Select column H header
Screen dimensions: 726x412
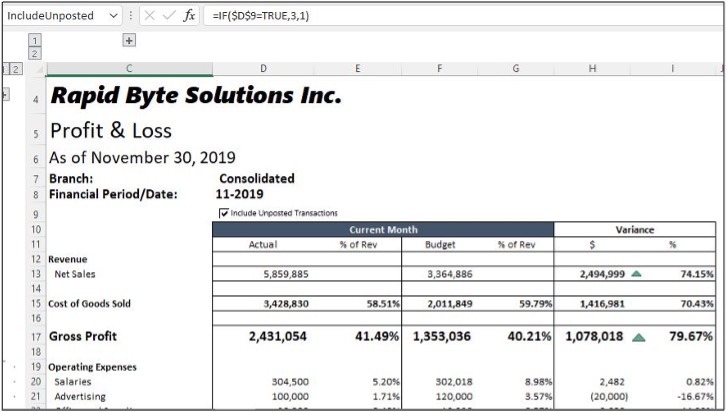[x=592, y=69]
